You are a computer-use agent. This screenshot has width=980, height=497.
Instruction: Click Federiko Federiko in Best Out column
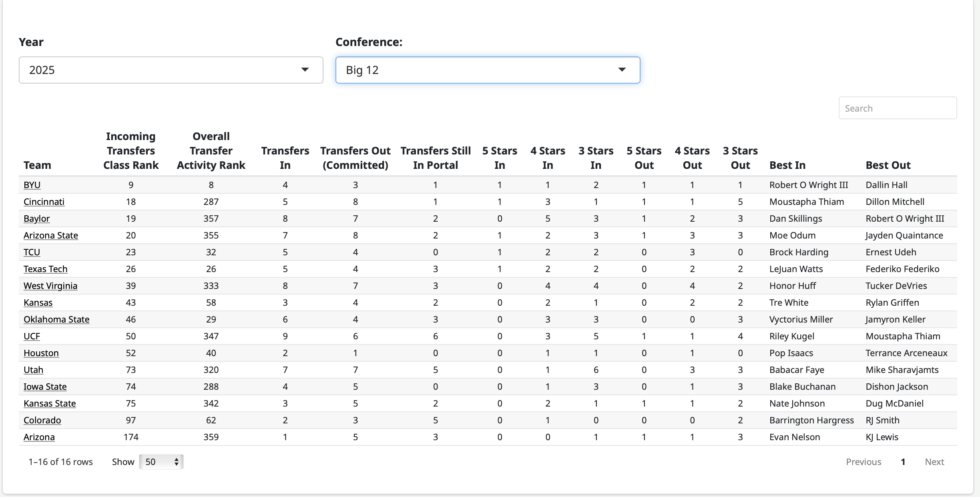[x=902, y=269]
